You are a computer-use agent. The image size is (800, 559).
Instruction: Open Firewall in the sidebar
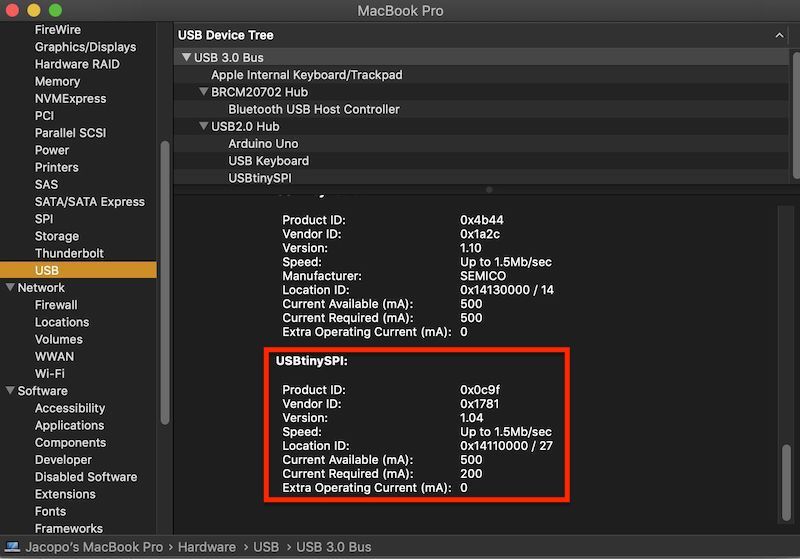click(x=56, y=305)
